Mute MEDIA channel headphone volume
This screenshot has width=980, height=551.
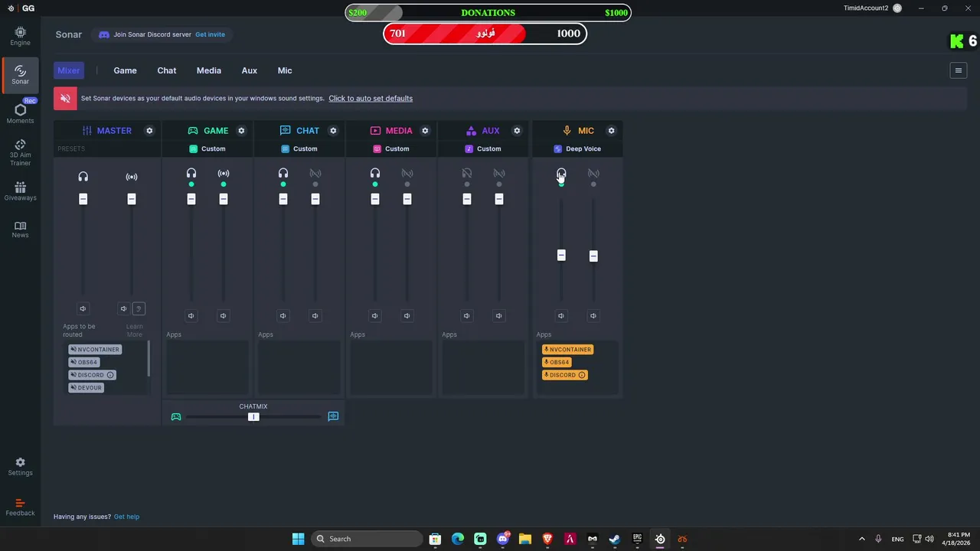coord(374,315)
